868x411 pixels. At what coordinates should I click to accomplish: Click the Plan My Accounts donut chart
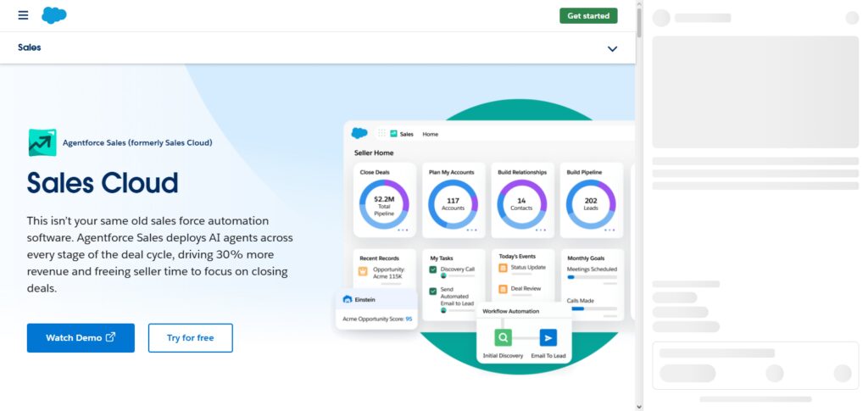pos(453,204)
